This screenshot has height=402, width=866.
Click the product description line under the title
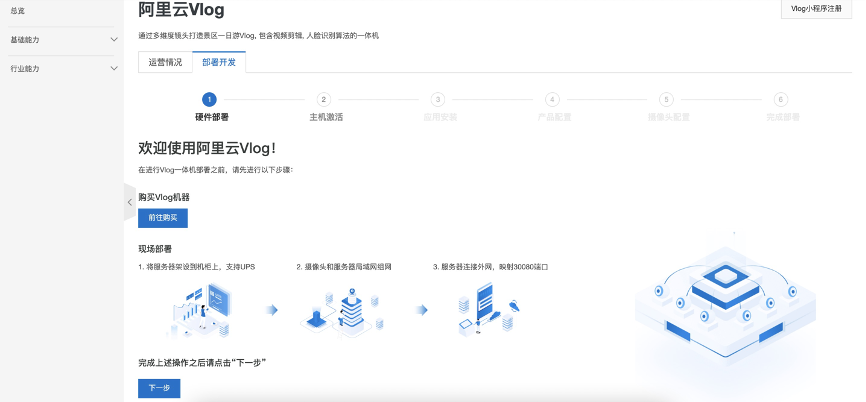click(258, 36)
